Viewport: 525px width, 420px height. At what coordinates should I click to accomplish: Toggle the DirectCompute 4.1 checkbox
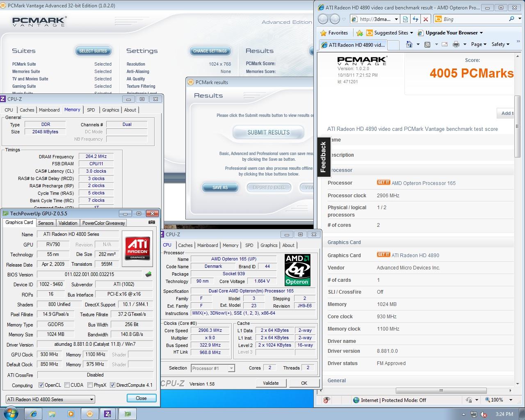pyautogui.click(x=112, y=385)
